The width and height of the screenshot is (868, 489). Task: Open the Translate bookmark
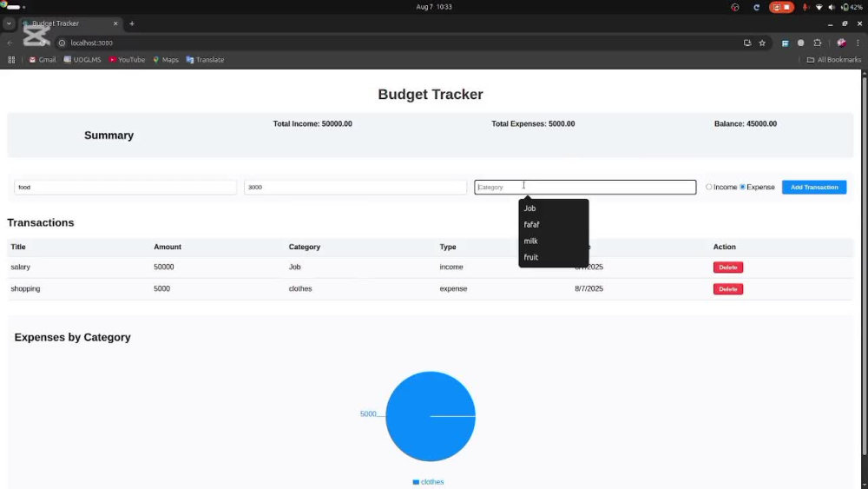point(205,59)
